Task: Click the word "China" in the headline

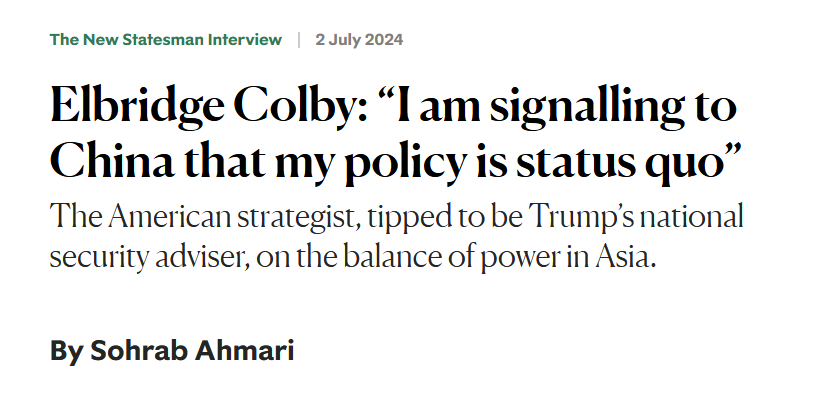Action: [x=112, y=161]
